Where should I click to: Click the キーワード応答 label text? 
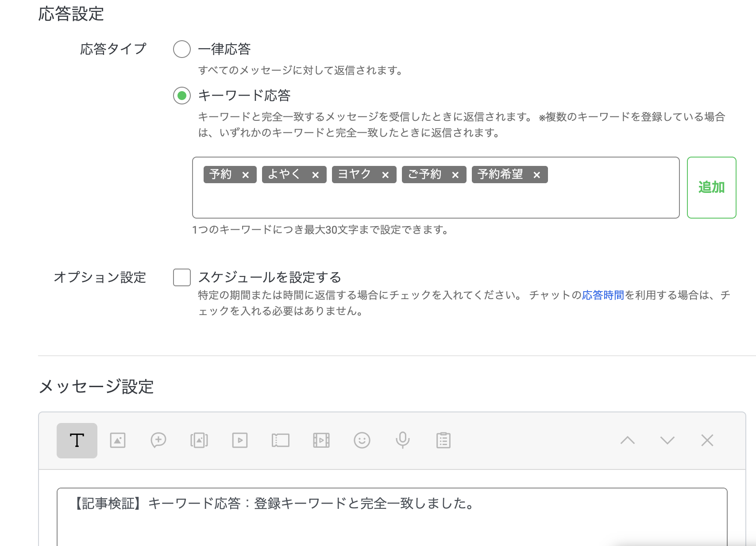[x=244, y=96]
